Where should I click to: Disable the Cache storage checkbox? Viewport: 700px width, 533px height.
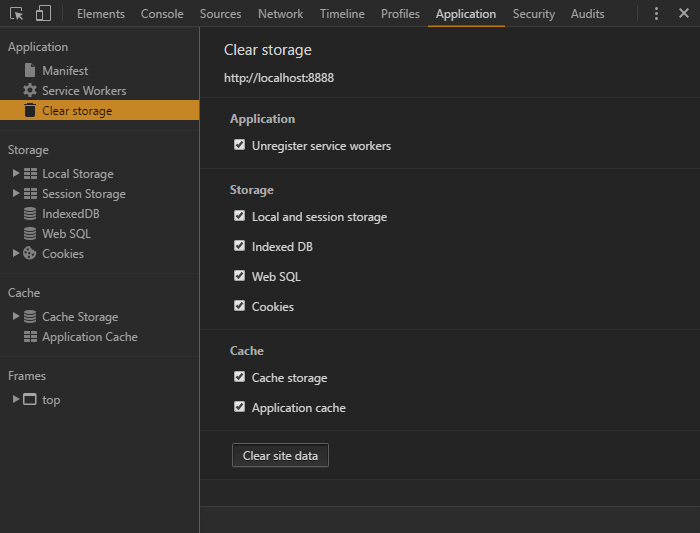point(240,377)
